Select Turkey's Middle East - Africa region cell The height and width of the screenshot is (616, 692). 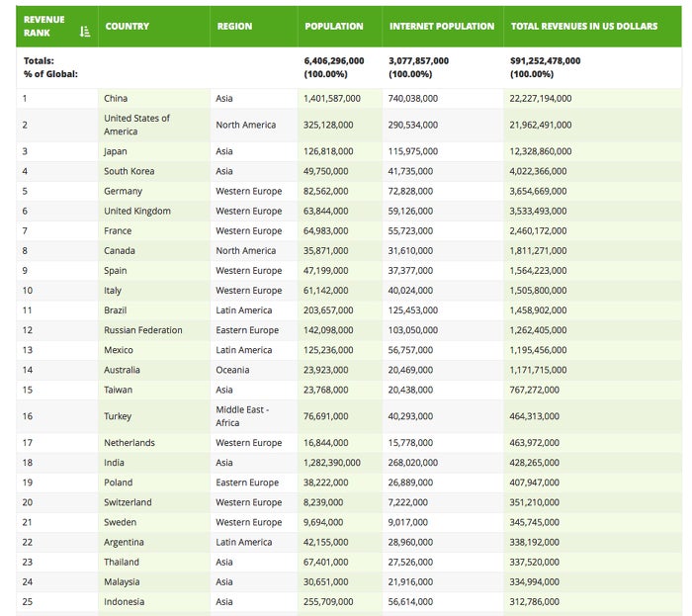pos(241,415)
